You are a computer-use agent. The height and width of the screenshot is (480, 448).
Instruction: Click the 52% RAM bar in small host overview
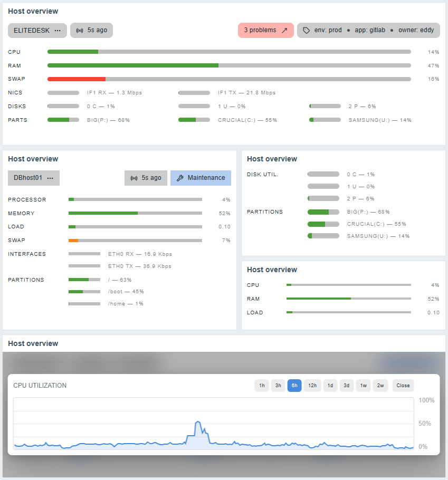click(x=348, y=299)
